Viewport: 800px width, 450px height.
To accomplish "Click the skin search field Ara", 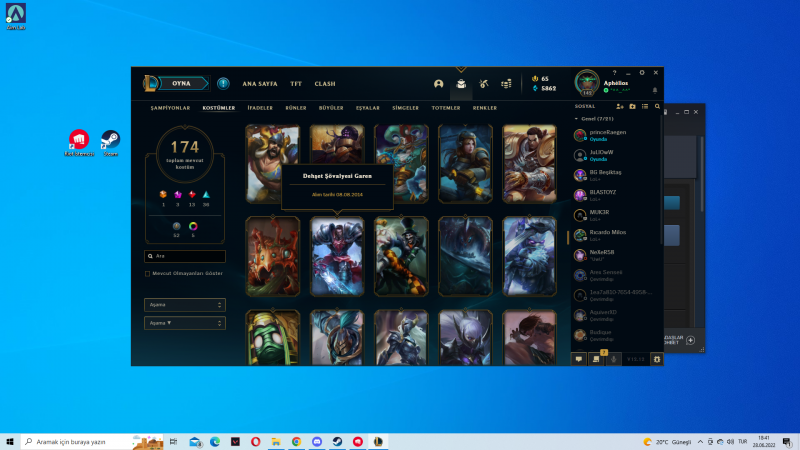I will (x=185, y=256).
